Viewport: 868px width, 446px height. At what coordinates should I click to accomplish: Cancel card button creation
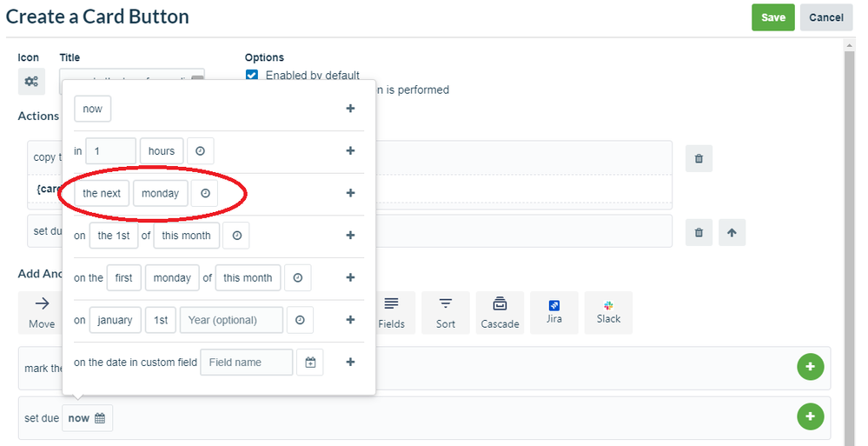[x=826, y=17]
